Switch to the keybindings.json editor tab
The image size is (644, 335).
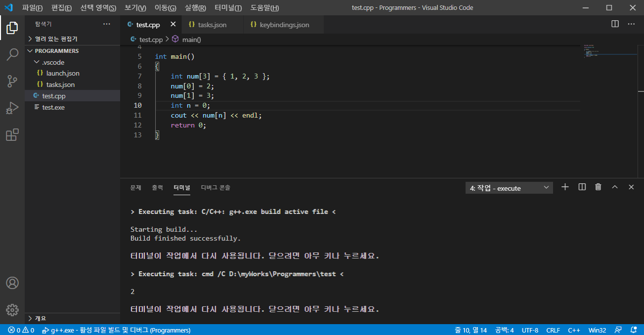point(284,24)
